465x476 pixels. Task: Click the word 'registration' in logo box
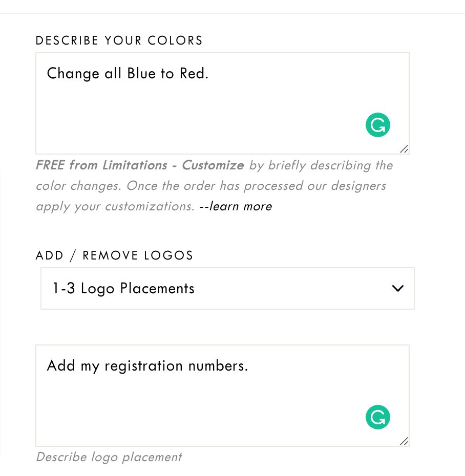tap(143, 366)
